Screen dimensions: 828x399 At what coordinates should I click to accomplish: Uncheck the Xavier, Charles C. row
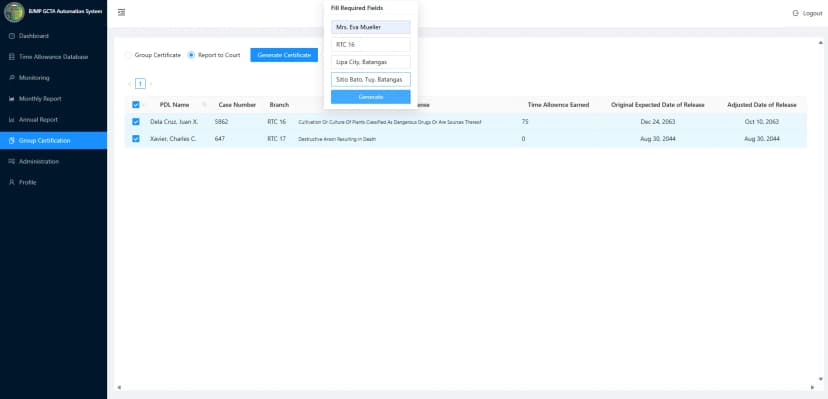coord(136,139)
